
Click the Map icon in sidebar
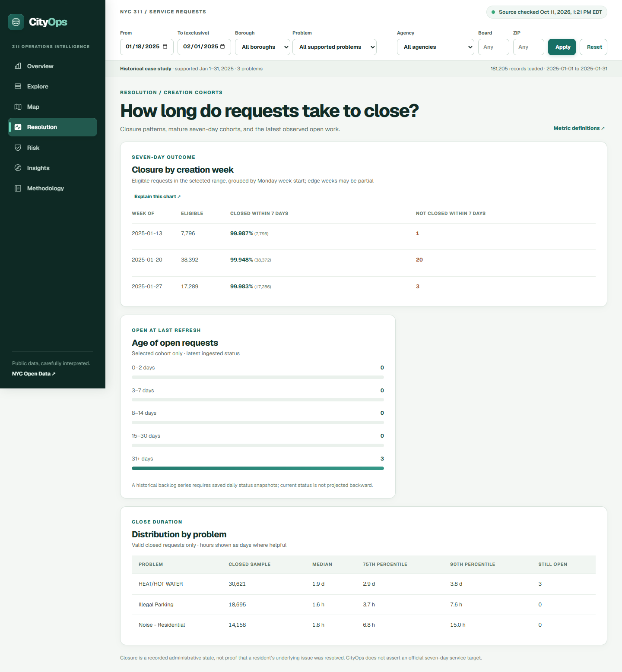click(18, 107)
